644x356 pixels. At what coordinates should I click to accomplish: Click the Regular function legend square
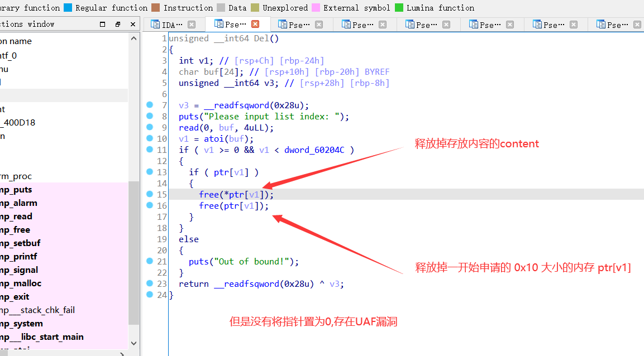69,8
